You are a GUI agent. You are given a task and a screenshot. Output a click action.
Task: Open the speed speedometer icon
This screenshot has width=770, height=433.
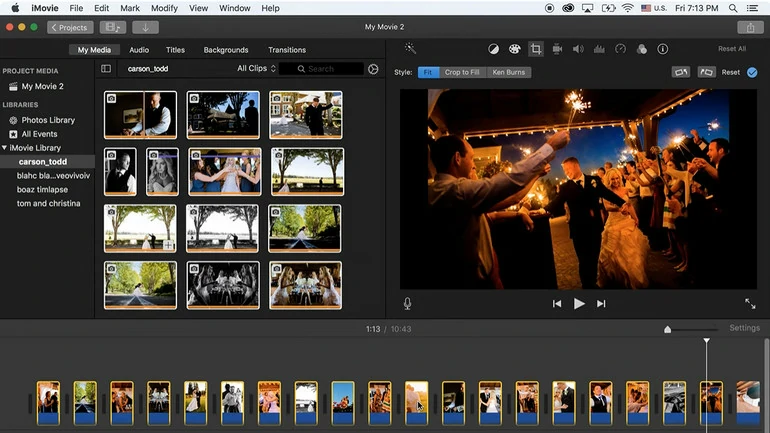tap(620, 49)
